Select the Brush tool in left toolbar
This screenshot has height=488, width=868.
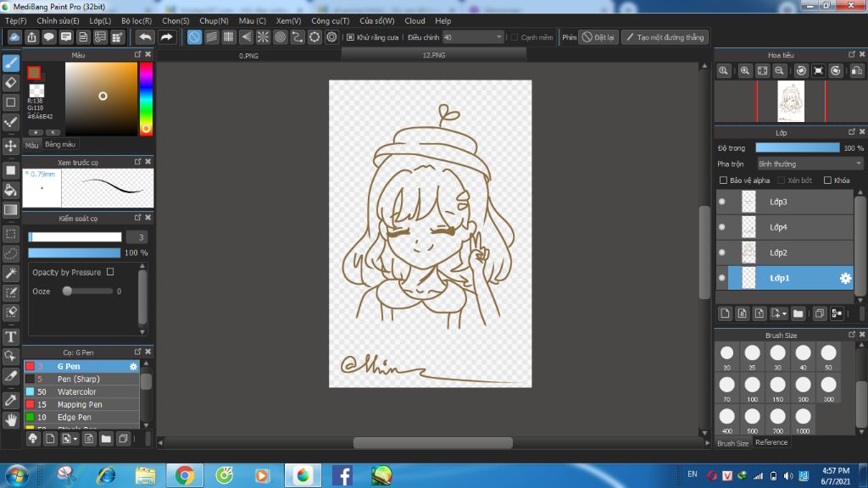(x=11, y=63)
